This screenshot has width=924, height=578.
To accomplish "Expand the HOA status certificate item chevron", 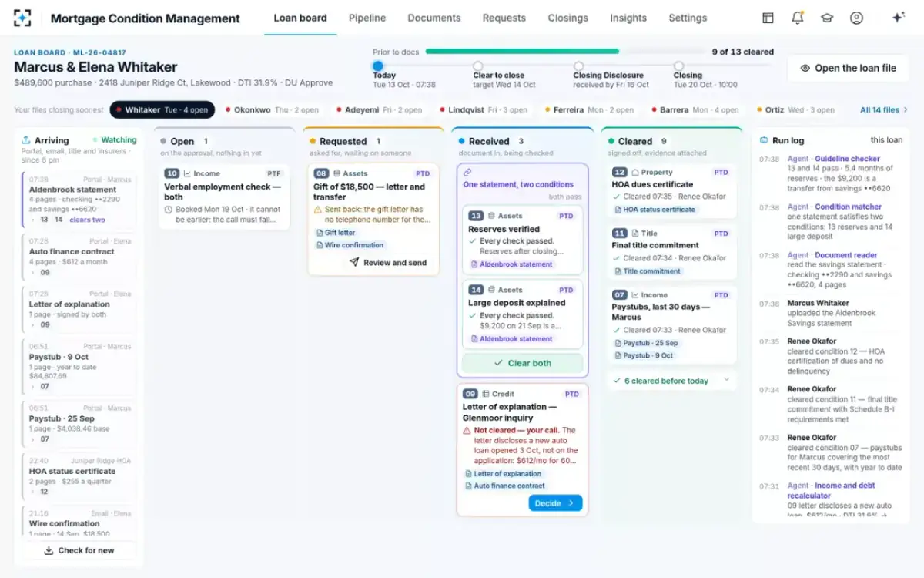I will tap(33, 492).
